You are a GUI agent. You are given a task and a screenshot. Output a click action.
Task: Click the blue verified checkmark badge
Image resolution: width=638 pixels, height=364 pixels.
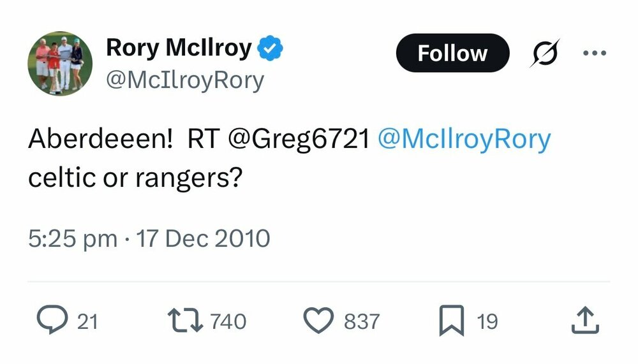(270, 48)
